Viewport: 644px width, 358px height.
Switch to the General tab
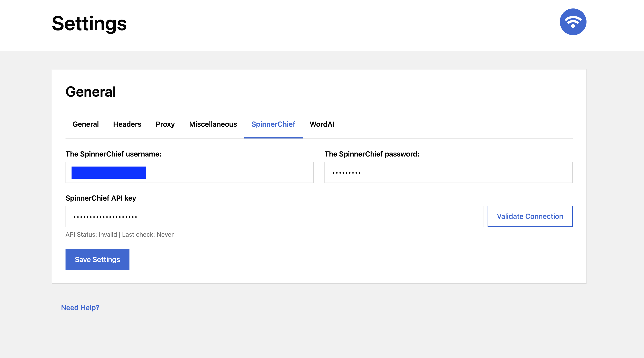86,124
